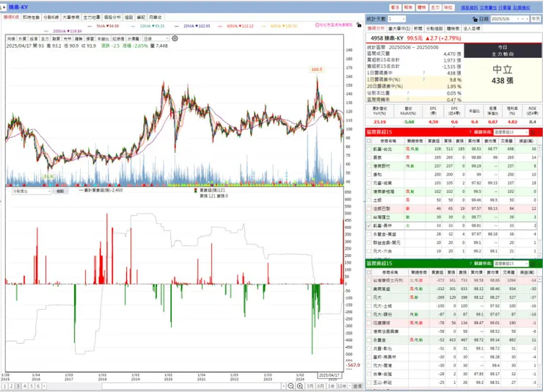Open 關鍵券商 dropdown in sell panel
Image resolution: width=543 pixels, height=392 pixels.
(511, 264)
